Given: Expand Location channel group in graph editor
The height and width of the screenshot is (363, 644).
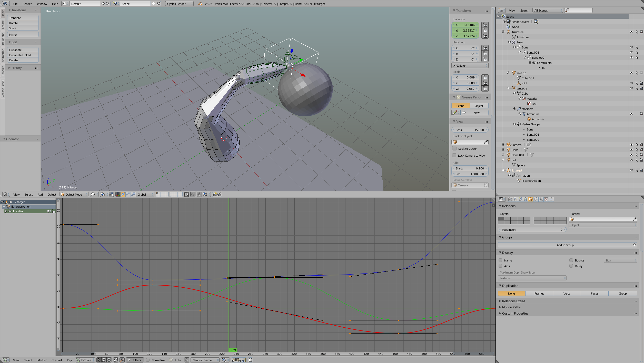Looking at the screenshot, I should pyautogui.click(x=6, y=211).
